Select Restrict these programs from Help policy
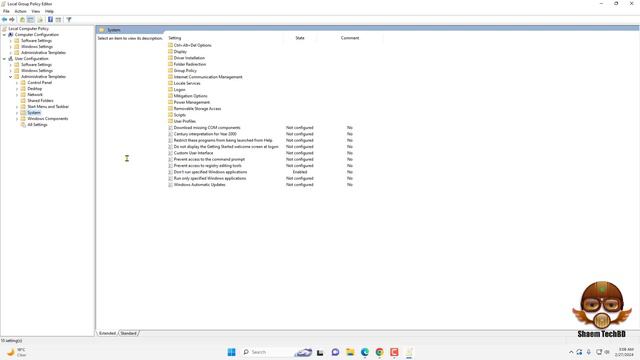Screen dimensions: 640x360 coord(223,140)
